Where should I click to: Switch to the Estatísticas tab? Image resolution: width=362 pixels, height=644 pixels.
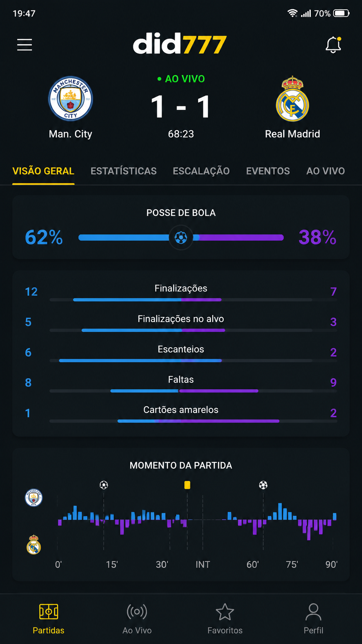pos(123,171)
